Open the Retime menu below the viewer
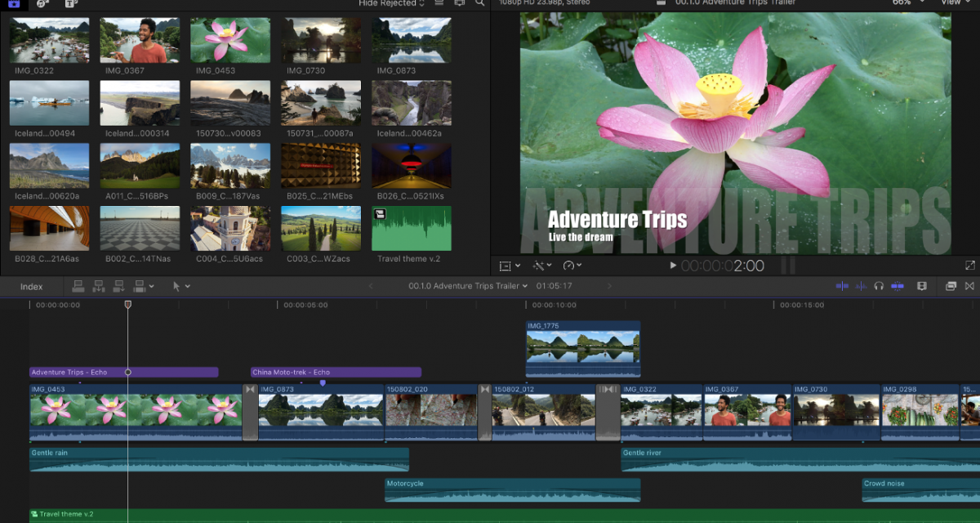980x523 pixels. click(570, 265)
